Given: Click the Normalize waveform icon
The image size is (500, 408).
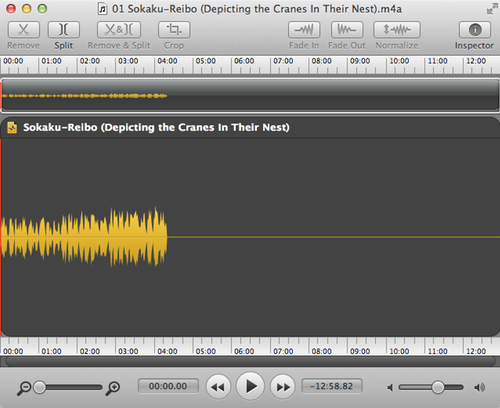Looking at the screenshot, I should pos(397,30).
